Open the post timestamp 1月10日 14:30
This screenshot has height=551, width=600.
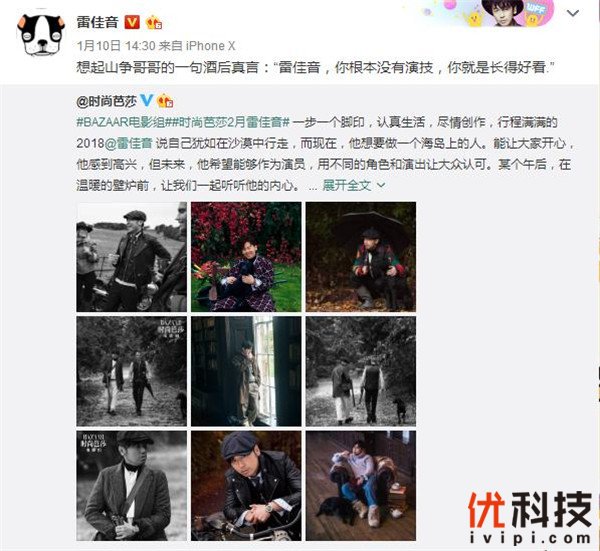click(116, 46)
